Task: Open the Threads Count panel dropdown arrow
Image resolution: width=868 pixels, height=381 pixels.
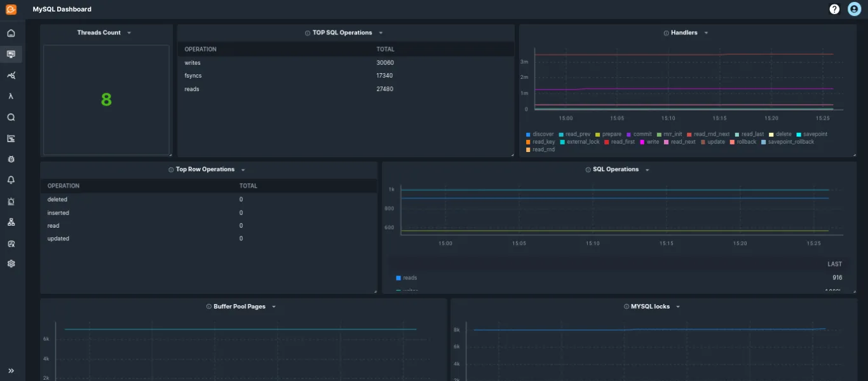Action: [129, 32]
